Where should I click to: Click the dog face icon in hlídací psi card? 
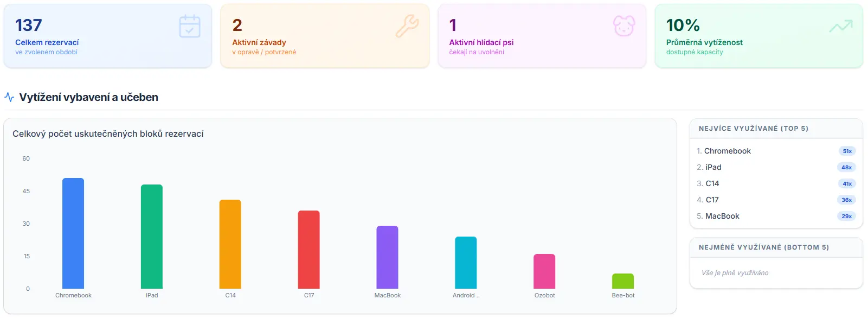pyautogui.click(x=624, y=26)
